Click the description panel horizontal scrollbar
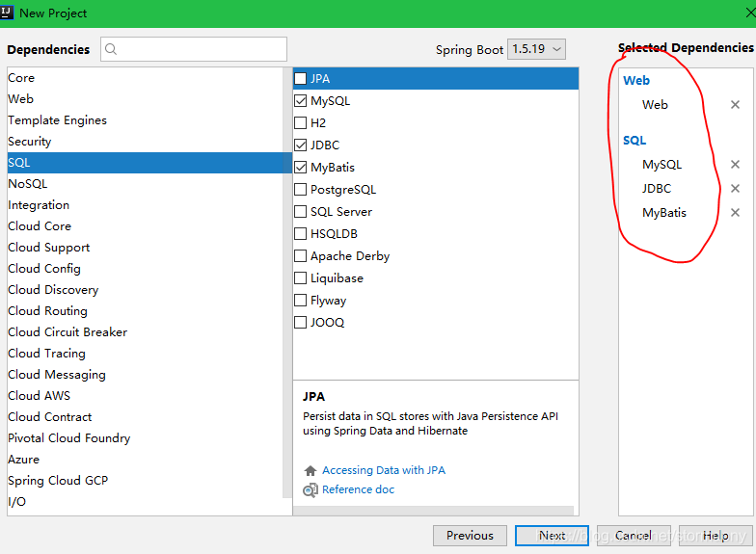Viewport: 756px width, 554px height. (x=434, y=511)
